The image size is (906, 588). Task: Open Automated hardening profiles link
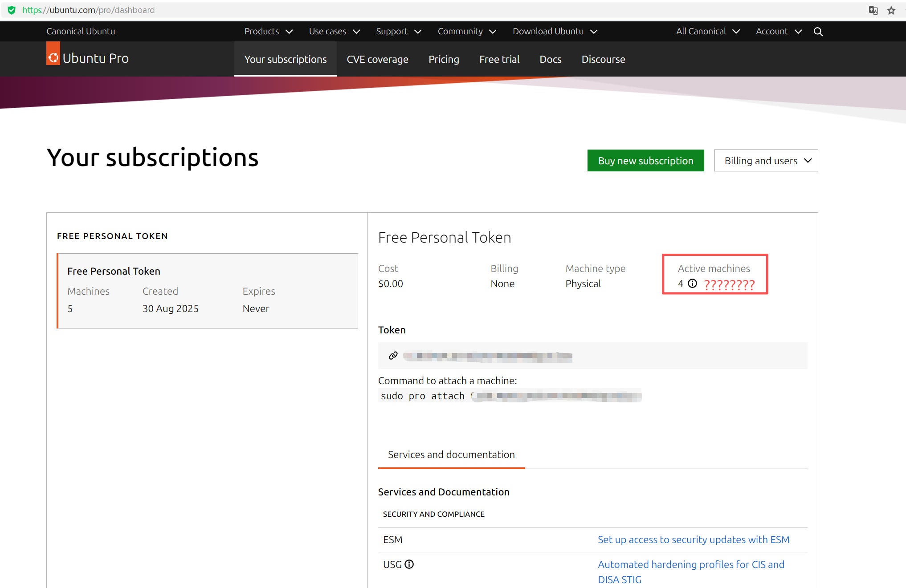pyautogui.click(x=691, y=572)
